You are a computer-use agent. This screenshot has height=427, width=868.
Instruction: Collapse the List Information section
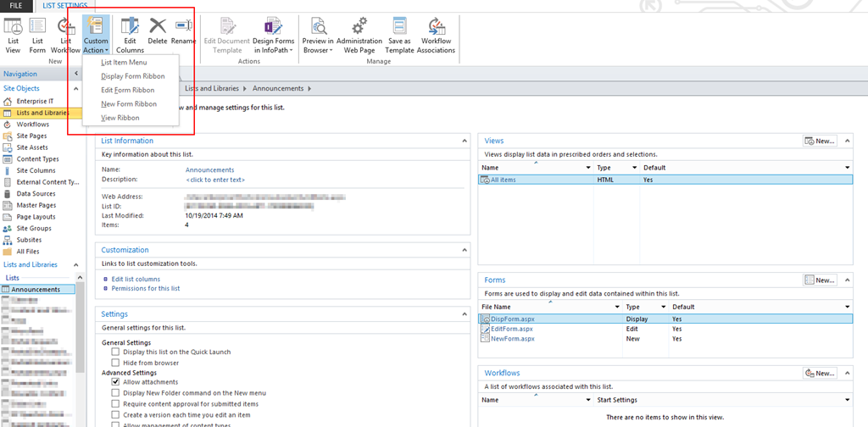[464, 141]
